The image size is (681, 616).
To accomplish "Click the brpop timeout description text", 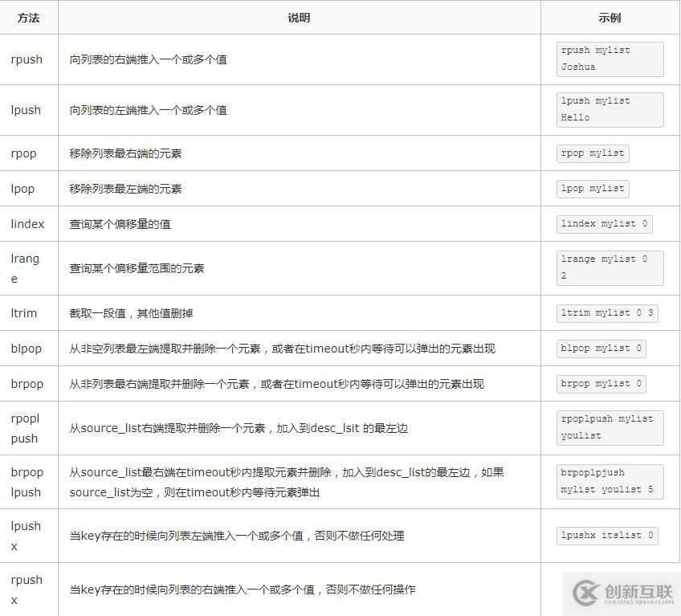I will pyautogui.click(x=276, y=384).
